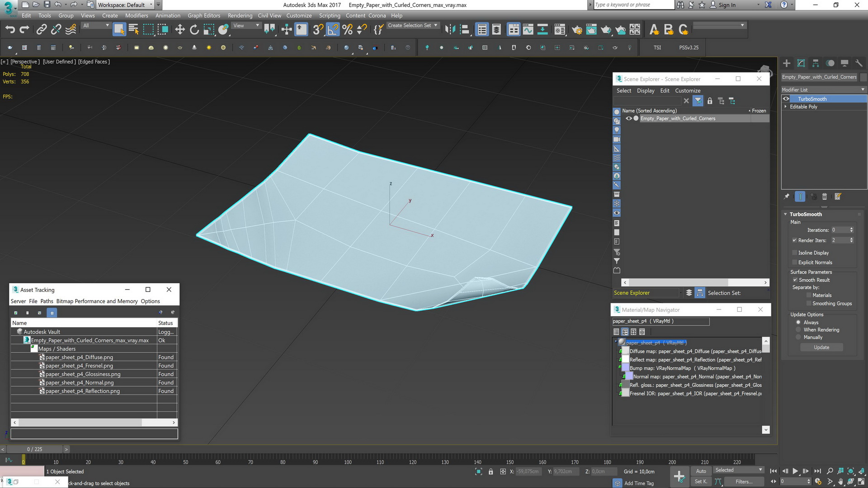Screen dimensions: 868x488
Task: Click the Auto key button
Action: (x=701, y=471)
